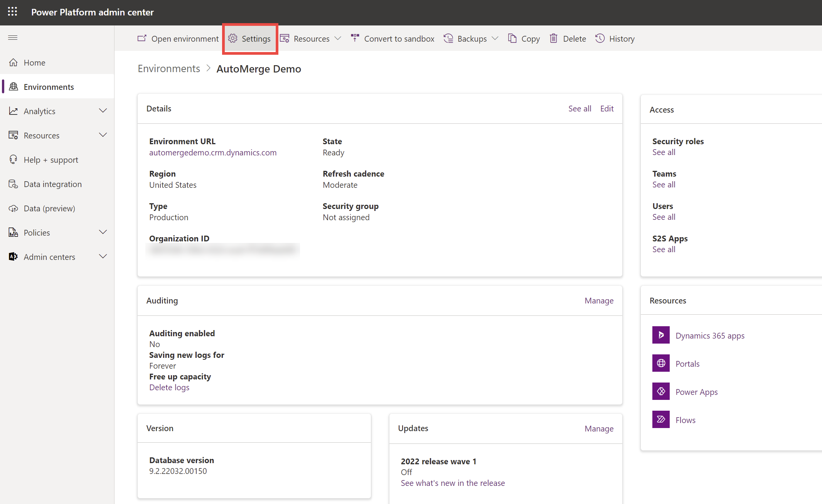Open the Backups dropdown arrow
The height and width of the screenshot is (504, 822).
[x=495, y=38]
